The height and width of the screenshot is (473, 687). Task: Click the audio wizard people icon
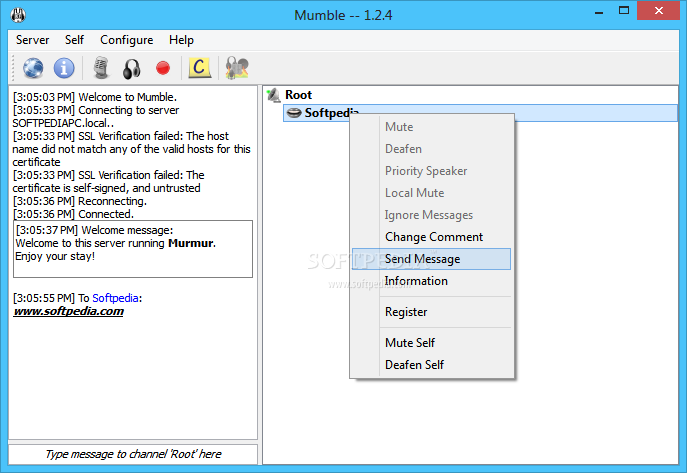click(x=237, y=68)
